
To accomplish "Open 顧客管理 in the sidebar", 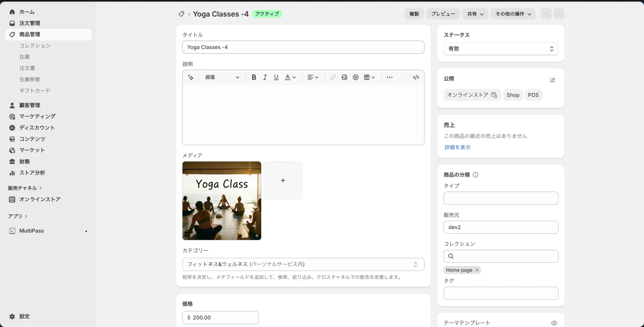I will 48,105.
